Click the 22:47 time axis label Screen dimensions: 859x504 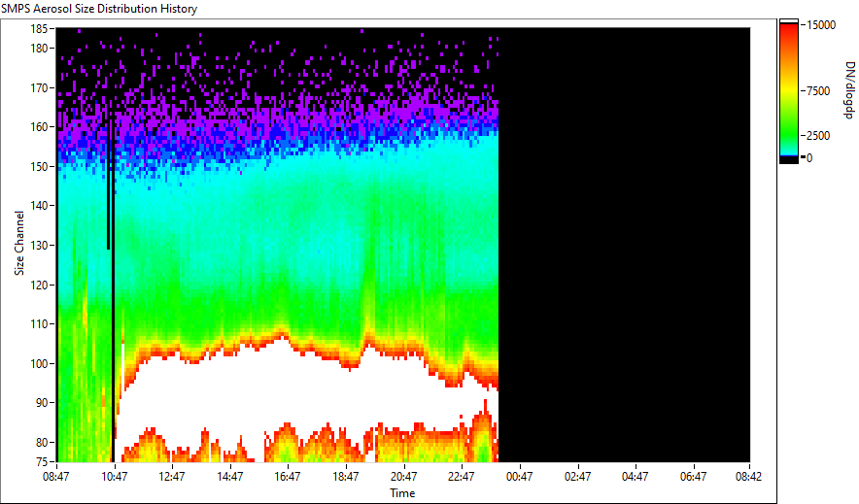pos(461,477)
